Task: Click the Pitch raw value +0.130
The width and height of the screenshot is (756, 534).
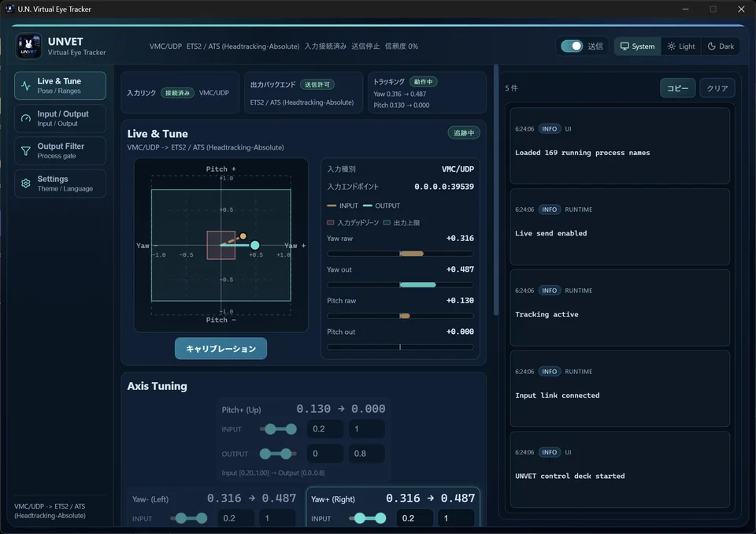Action: coord(460,301)
